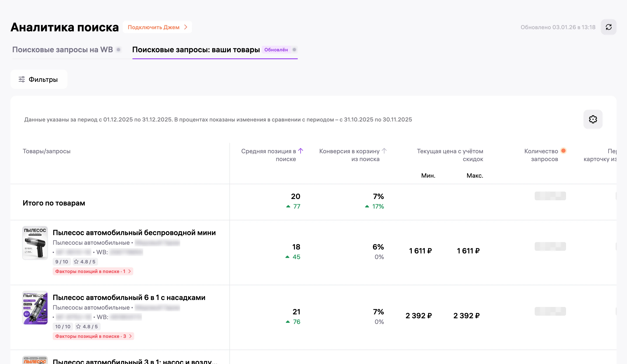Click the 9 / 10 rating badge

click(x=61, y=261)
